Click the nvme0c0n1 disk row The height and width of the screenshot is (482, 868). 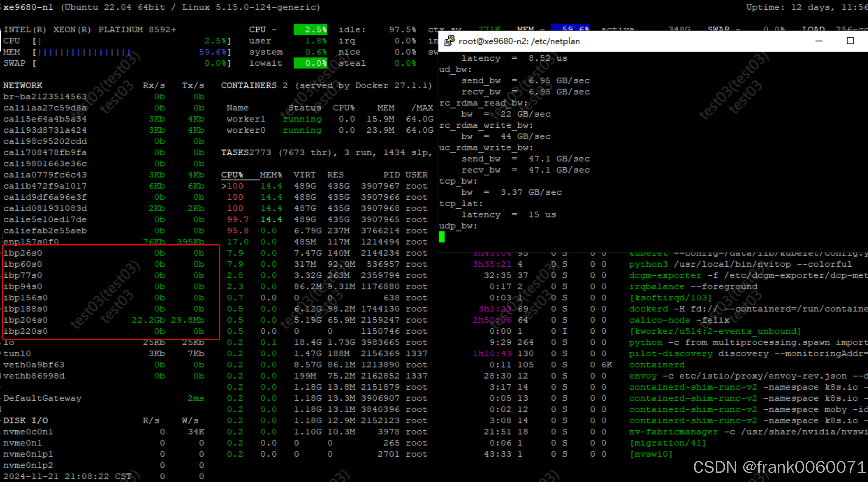(28, 432)
